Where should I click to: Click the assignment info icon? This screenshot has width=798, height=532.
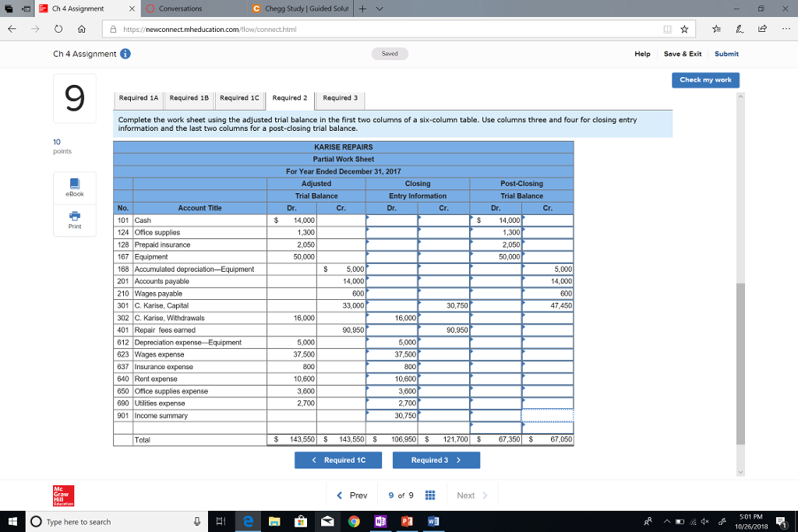click(x=125, y=54)
